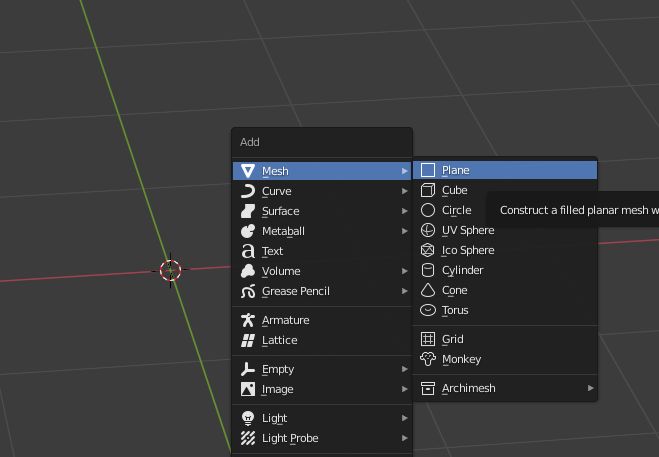Open the Archimesh entry

tap(505, 388)
